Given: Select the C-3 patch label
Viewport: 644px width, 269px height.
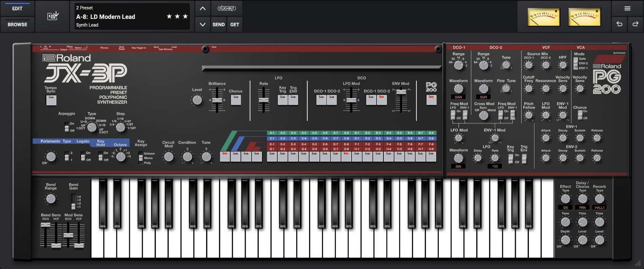Looking at the screenshot, I should [x=293, y=138].
